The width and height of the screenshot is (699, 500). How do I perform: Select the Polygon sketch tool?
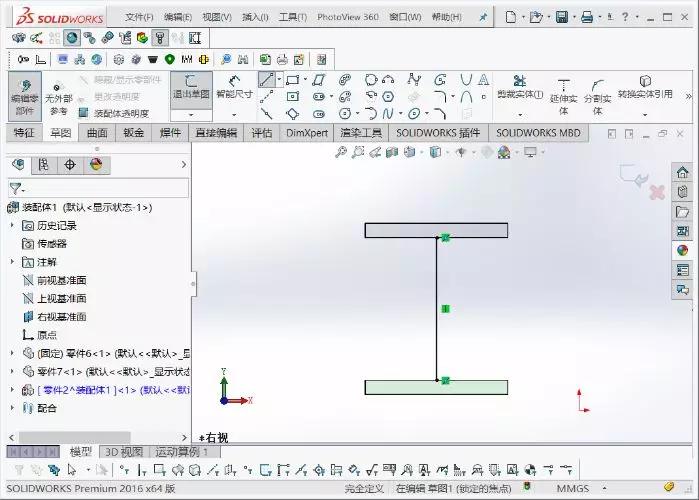(388, 97)
